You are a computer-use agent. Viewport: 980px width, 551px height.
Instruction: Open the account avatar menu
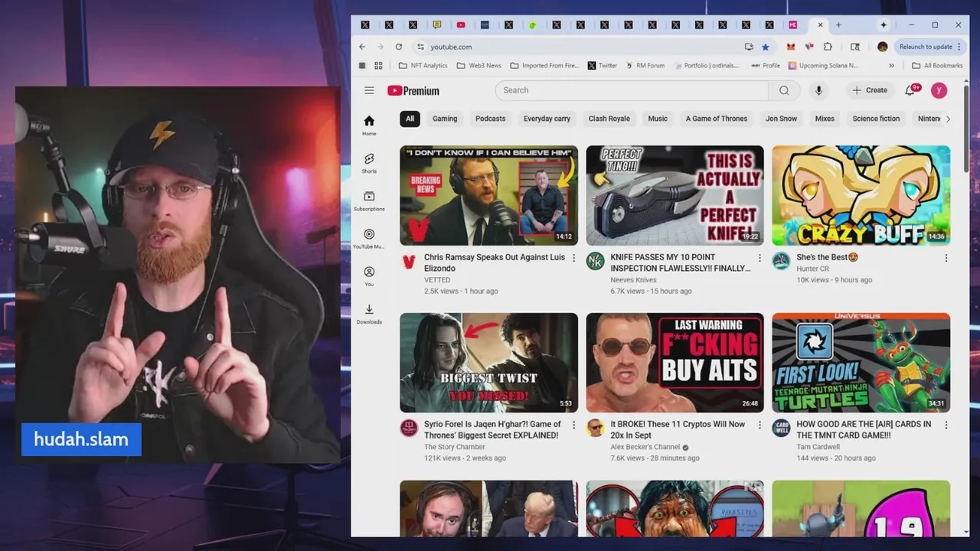pyautogui.click(x=939, y=90)
